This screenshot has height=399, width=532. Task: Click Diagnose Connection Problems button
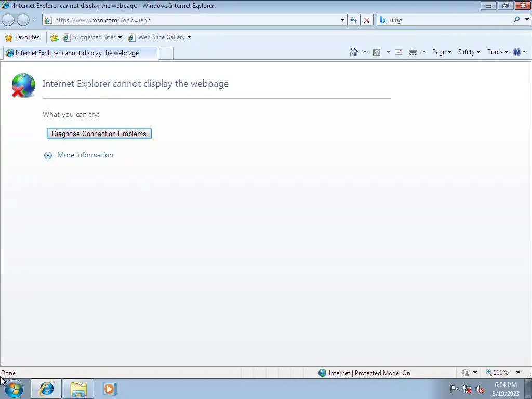[x=99, y=134]
